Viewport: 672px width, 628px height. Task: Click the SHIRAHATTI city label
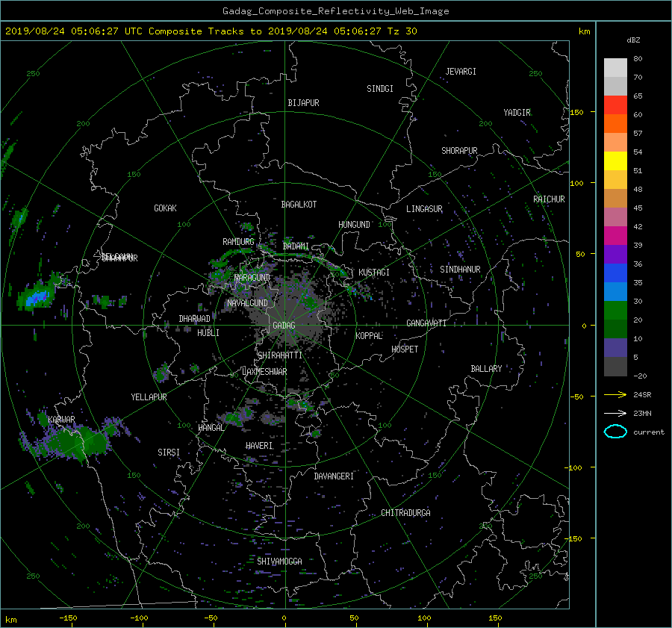coord(280,355)
